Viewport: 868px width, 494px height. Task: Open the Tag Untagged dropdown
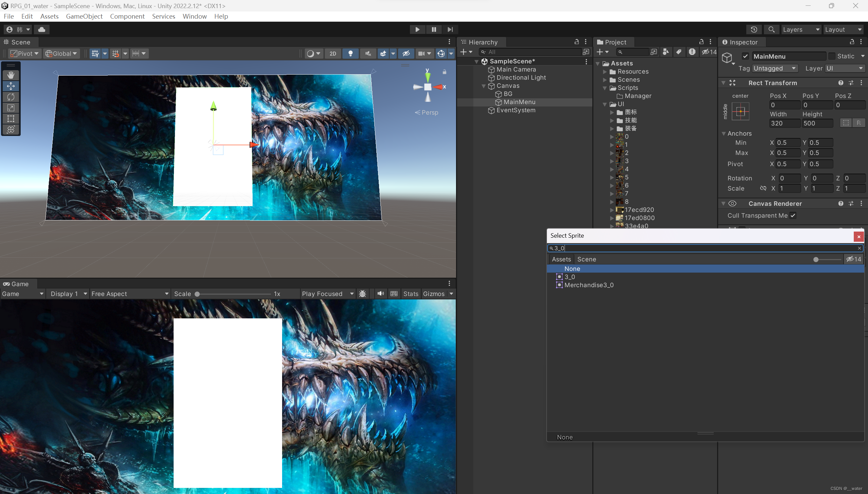pyautogui.click(x=775, y=68)
